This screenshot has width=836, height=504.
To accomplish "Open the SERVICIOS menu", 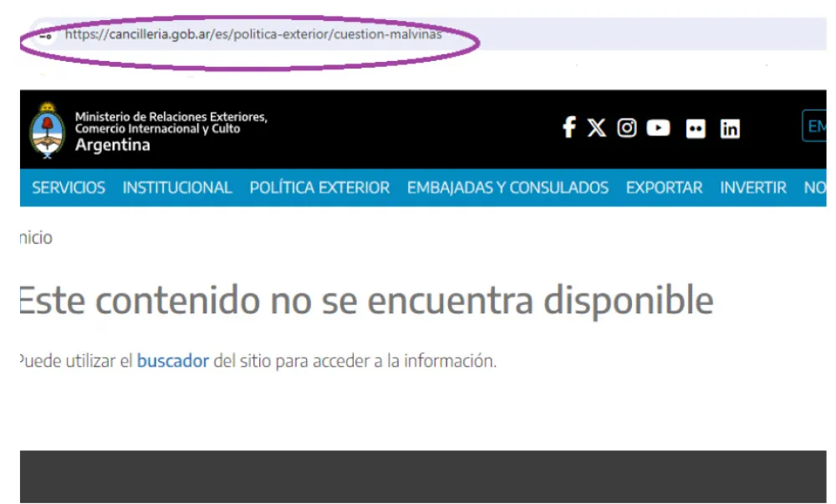I will (69, 187).
